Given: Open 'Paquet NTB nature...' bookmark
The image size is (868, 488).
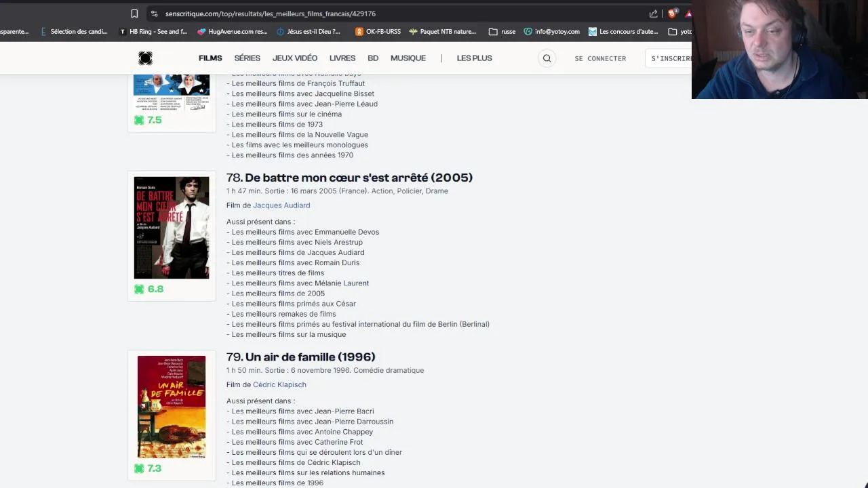Looking at the screenshot, I should [443, 31].
